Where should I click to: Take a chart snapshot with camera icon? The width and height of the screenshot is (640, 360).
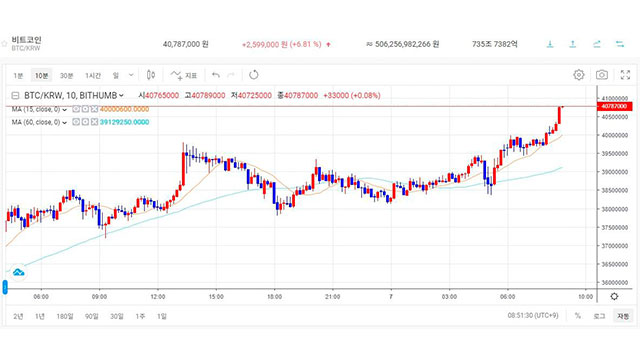[601, 75]
